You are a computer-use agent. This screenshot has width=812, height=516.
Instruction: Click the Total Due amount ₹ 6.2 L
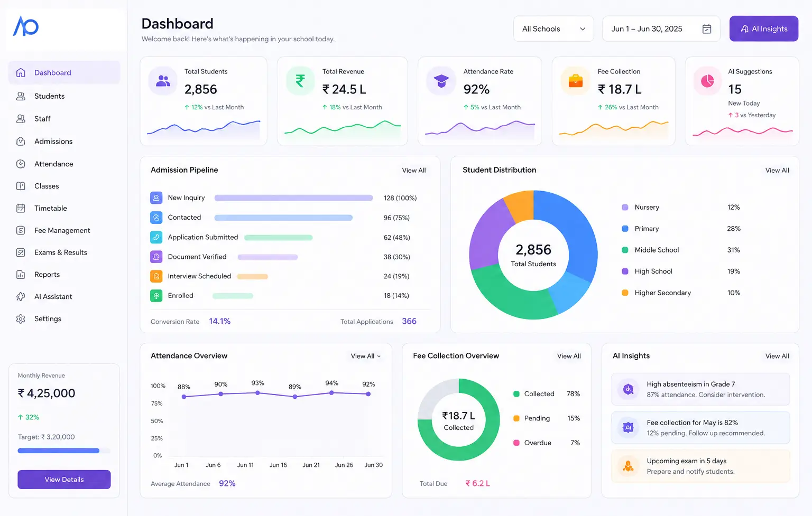(x=477, y=484)
